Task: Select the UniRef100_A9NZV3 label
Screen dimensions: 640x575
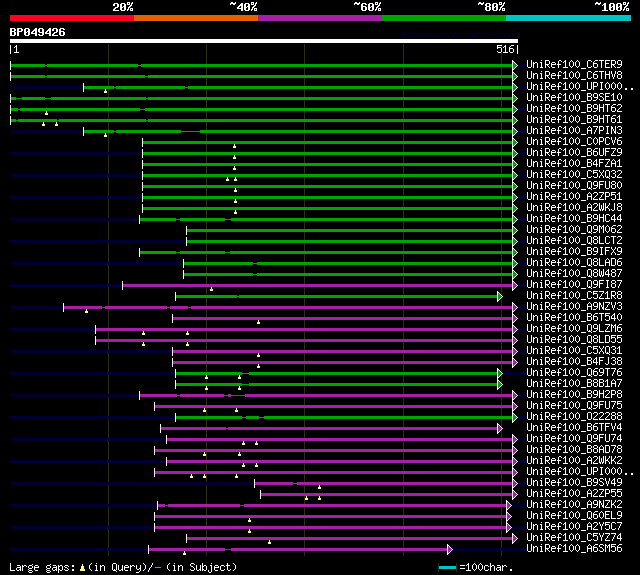Action: [x=574, y=307]
